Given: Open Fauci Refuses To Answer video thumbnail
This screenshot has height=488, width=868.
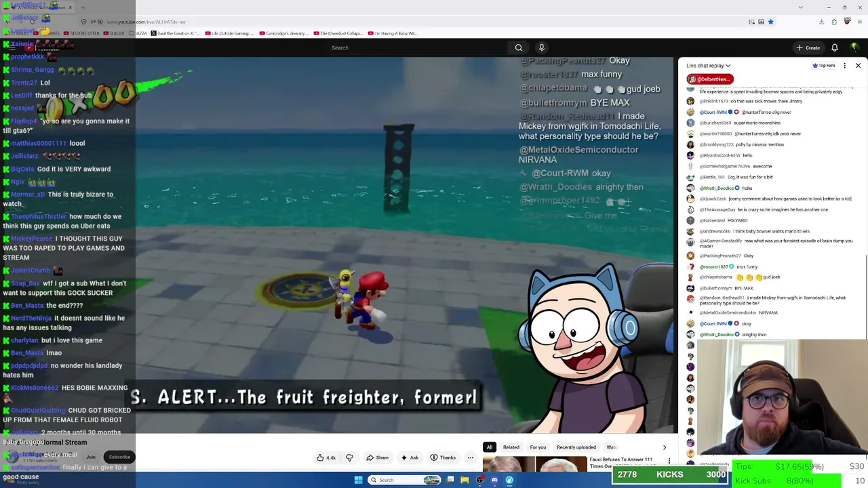Looking at the screenshot, I should tap(535, 464).
